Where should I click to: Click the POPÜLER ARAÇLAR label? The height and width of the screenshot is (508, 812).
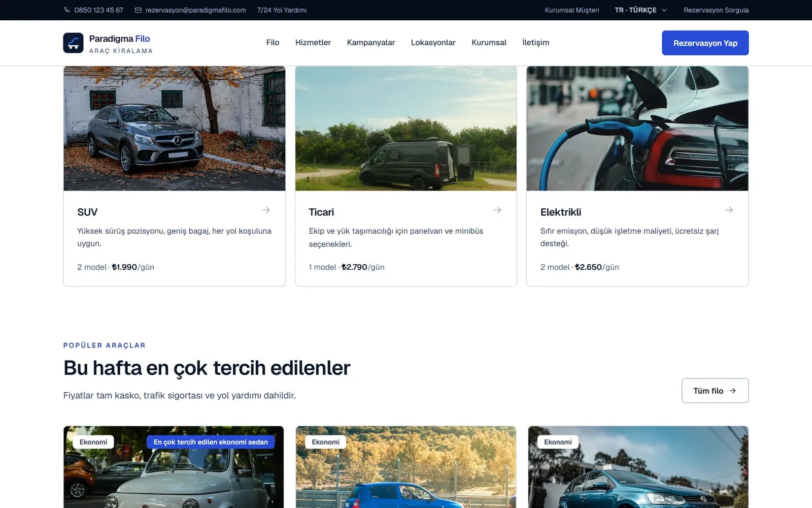coord(104,345)
